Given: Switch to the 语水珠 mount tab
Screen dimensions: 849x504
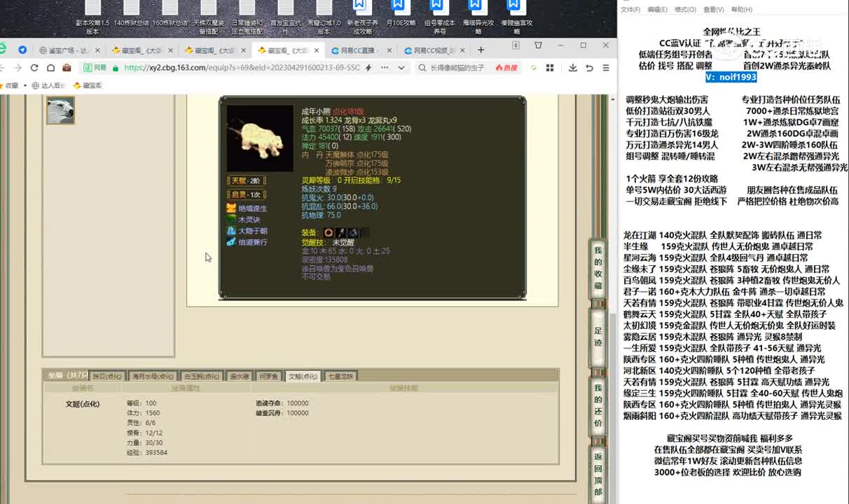Looking at the screenshot, I should tap(240, 376).
